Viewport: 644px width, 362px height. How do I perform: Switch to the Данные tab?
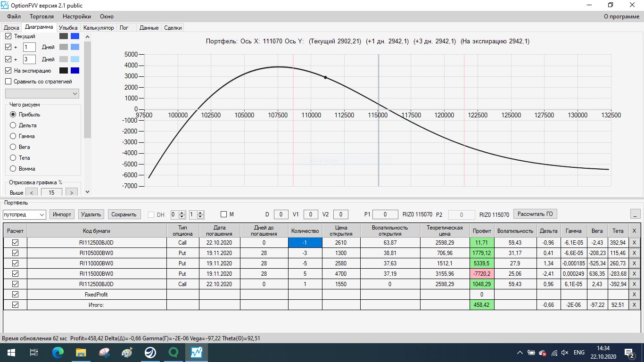click(149, 28)
